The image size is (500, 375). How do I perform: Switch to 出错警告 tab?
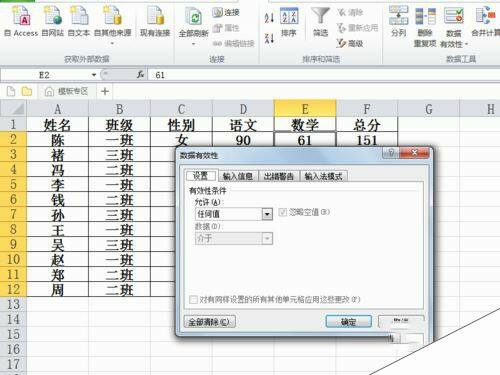pos(279,176)
